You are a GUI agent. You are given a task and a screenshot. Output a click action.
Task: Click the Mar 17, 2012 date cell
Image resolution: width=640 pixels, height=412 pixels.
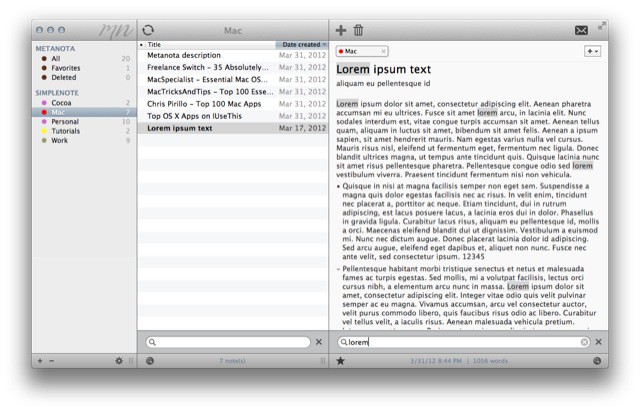tap(302, 128)
